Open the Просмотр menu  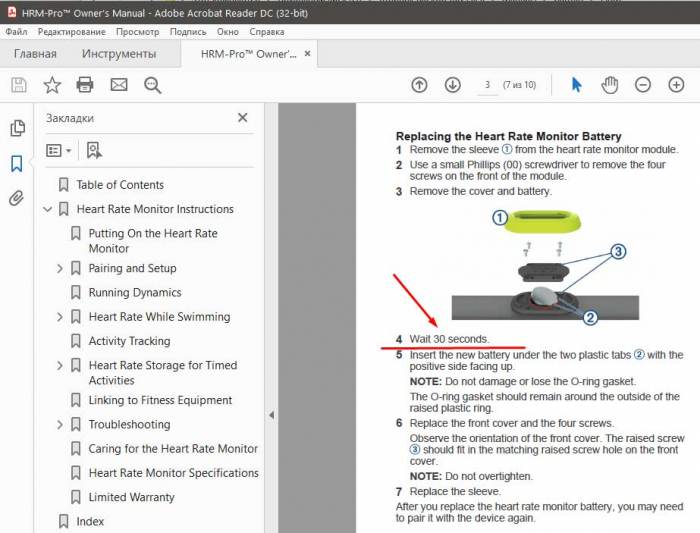click(138, 32)
